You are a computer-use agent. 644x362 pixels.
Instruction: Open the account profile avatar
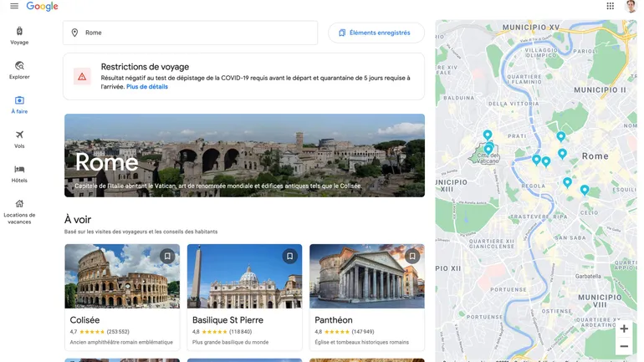631,6
